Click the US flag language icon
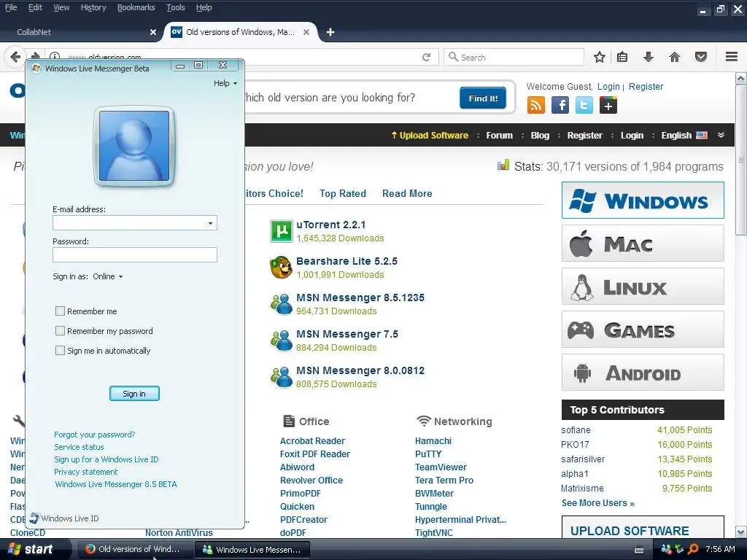The height and width of the screenshot is (560, 747). (702, 135)
